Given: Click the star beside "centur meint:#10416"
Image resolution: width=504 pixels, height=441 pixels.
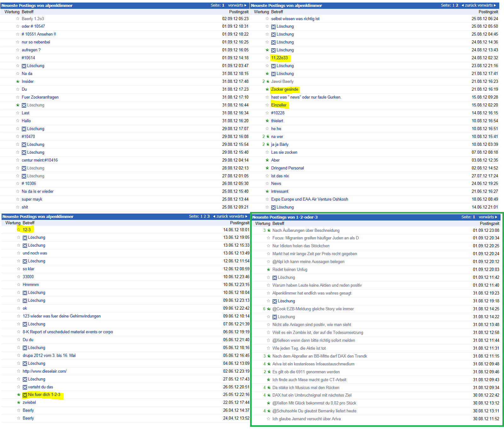Looking at the screenshot, I should point(18,160).
